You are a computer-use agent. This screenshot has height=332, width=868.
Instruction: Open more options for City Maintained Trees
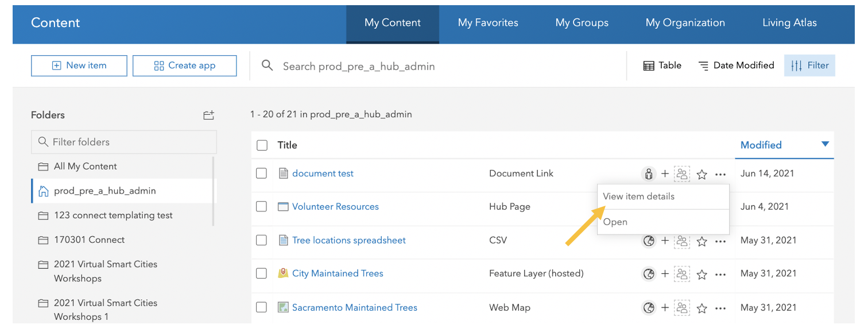720,275
